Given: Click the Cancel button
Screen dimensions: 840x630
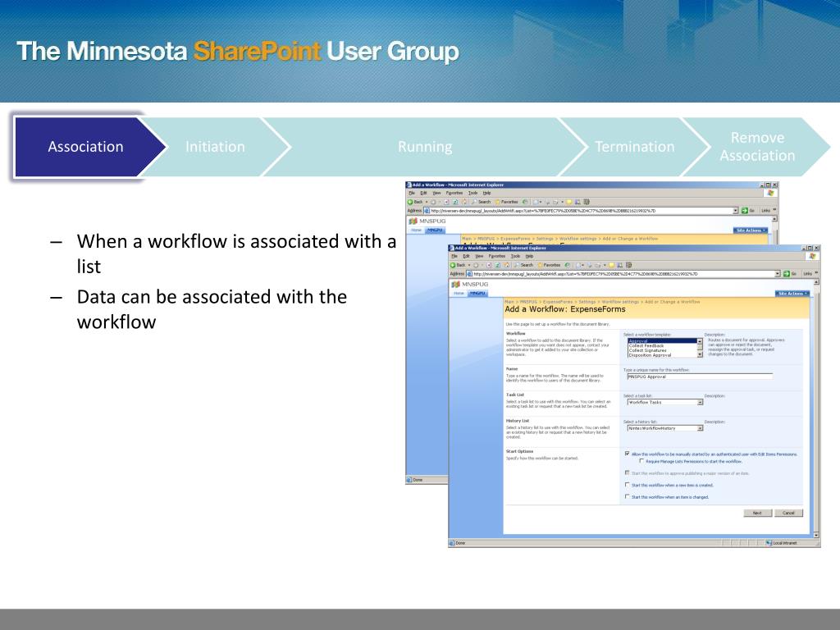Looking at the screenshot, I should click(788, 514).
